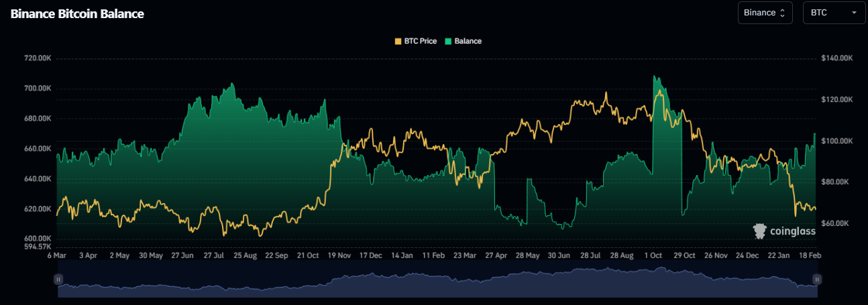Click the 1 Oct date on the x-axis
The image size is (868, 305).
point(652,255)
